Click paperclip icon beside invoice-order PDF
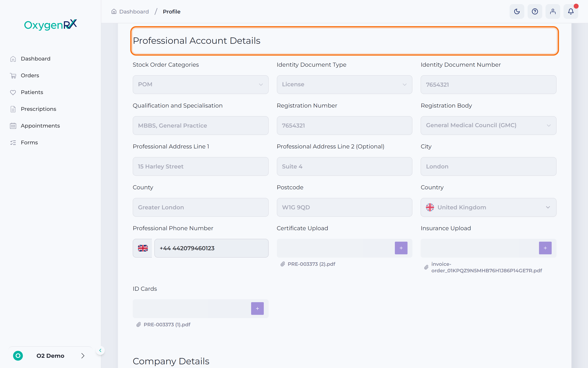 pyautogui.click(x=426, y=267)
